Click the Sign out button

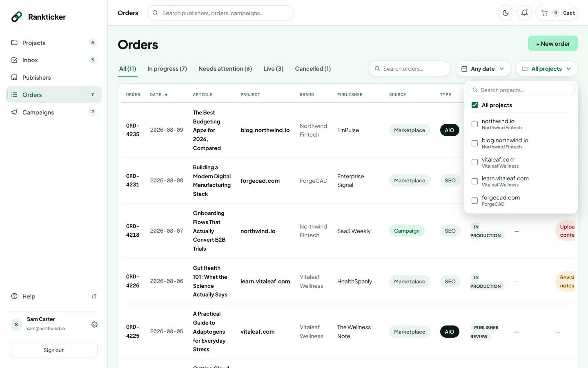click(53, 350)
